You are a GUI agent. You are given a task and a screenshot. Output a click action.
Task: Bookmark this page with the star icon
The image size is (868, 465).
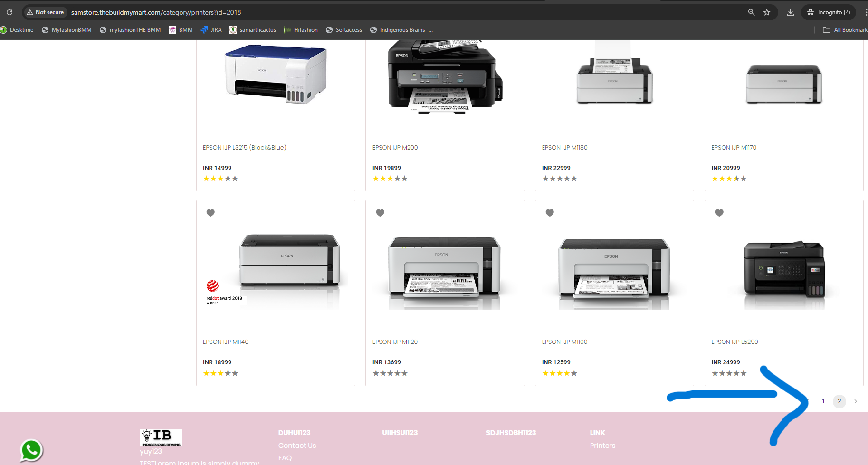pyautogui.click(x=767, y=12)
